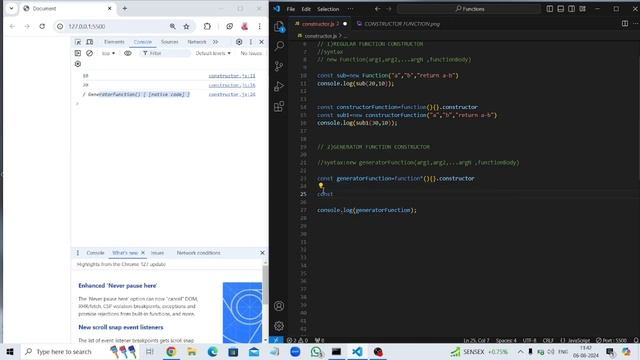Open the constructor.js:24 source link
This screenshot has height=360, width=640.
tap(232, 94)
